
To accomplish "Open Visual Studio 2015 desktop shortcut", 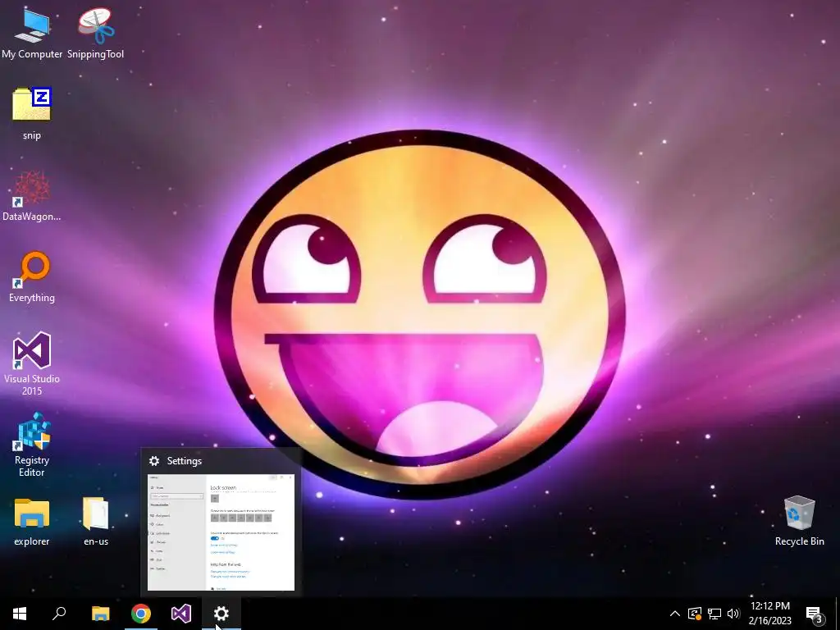I will pyautogui.click(x=32, y=364).
